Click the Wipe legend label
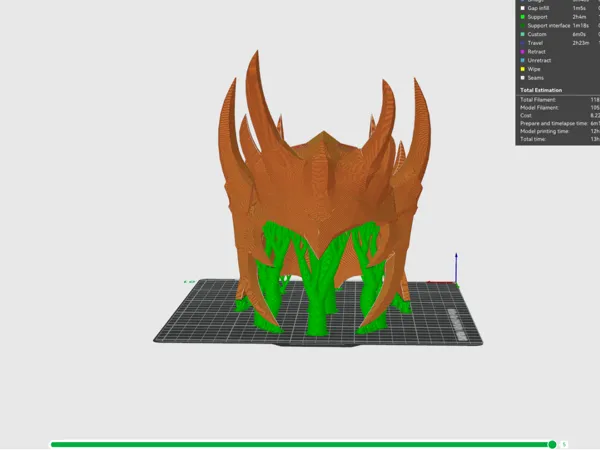This screenshot has width=600, height=450. pos(534,69)
